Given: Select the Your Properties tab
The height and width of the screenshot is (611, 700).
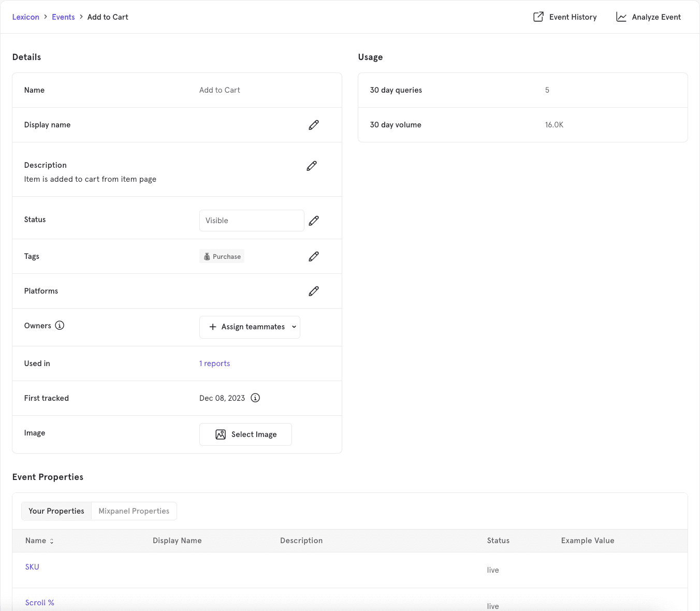Looking at the screenshot, I should click(56, 511).
